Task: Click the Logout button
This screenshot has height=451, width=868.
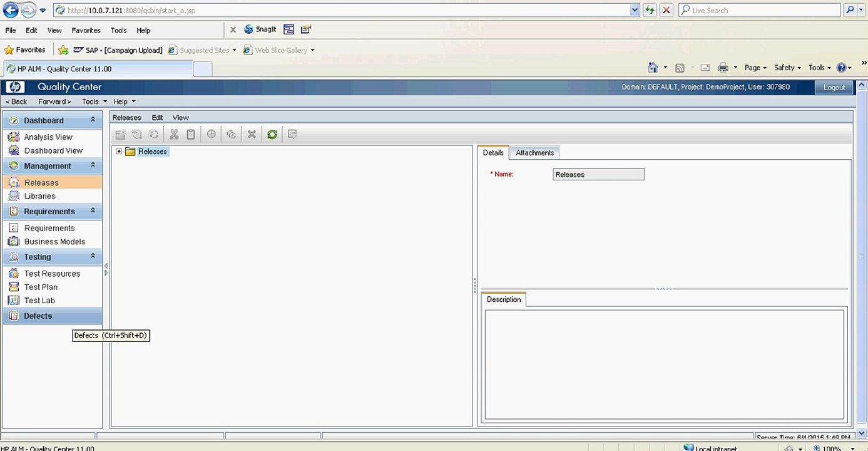Action: 834,87
